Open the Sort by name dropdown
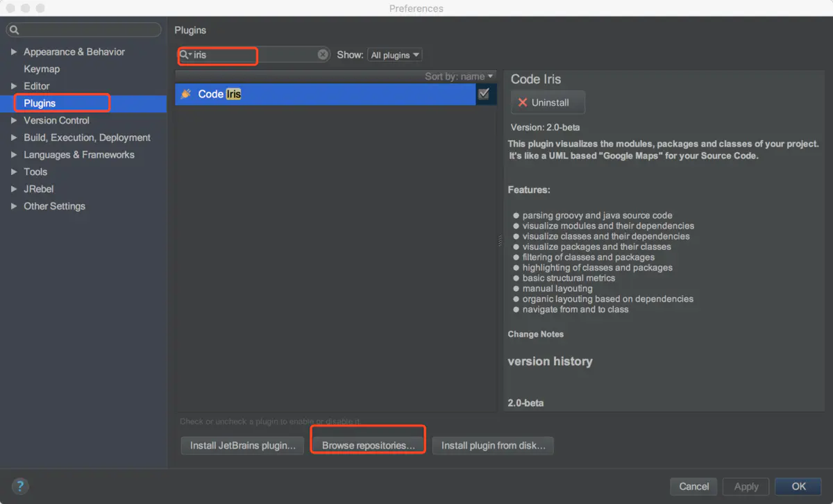 pos(459,76)
